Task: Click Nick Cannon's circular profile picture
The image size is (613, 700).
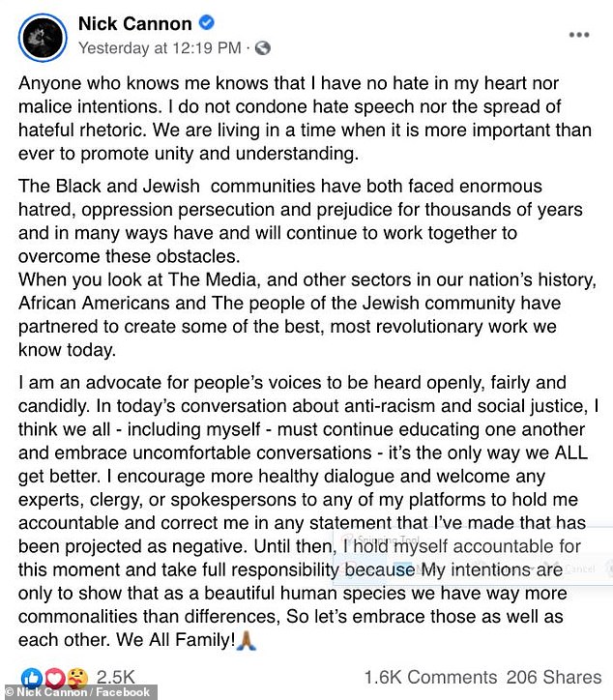Action: 43,38
